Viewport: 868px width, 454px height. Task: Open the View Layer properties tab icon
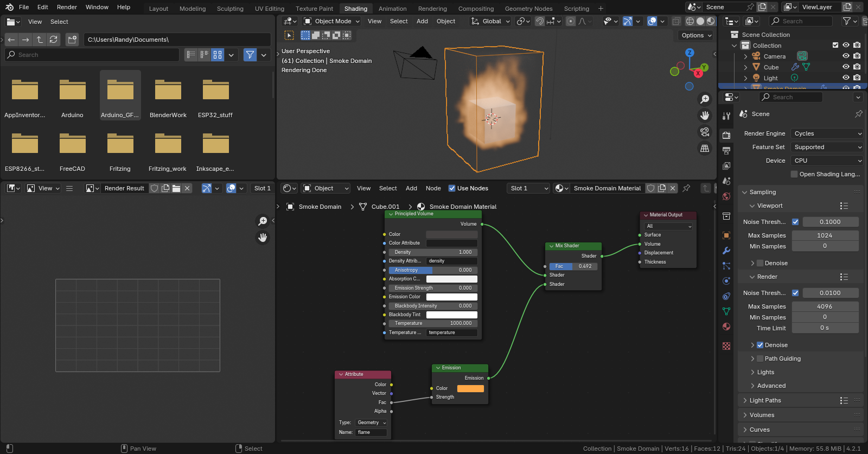click(x=726, y=166)
